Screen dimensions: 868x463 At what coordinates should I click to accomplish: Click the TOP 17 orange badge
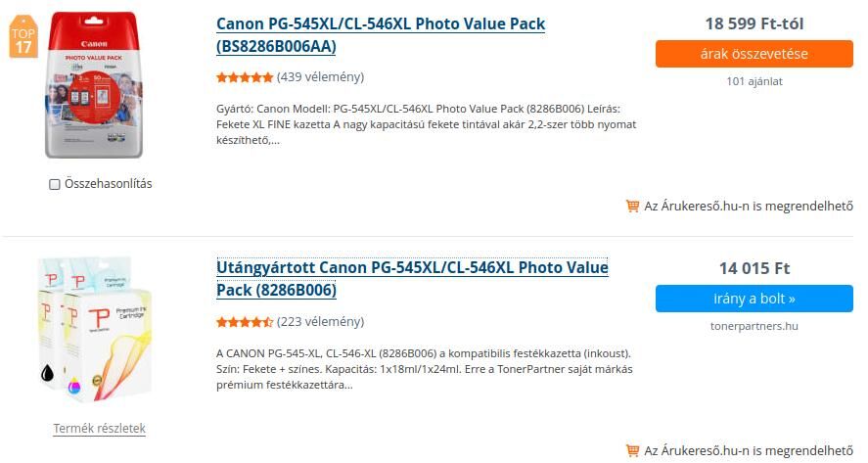(23, 36)
